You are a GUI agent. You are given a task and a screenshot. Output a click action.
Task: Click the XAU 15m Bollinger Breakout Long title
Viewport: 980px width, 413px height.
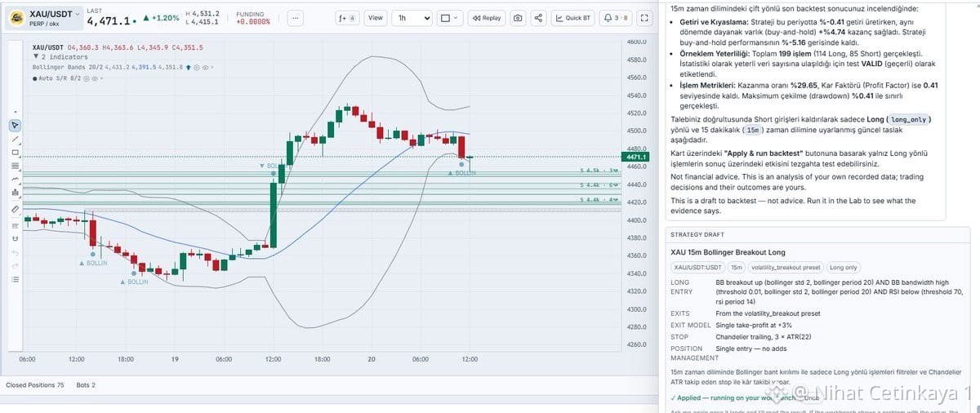728,252
